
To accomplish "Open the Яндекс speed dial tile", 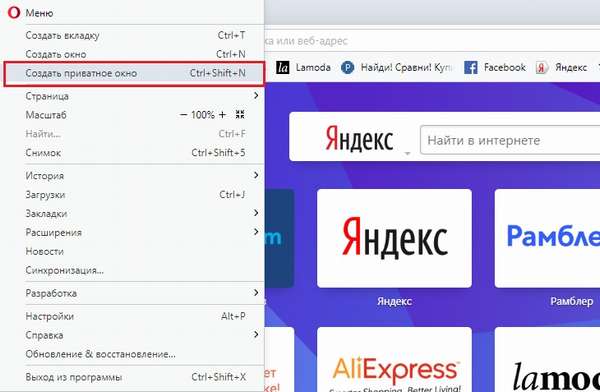I will pos(395,238).
